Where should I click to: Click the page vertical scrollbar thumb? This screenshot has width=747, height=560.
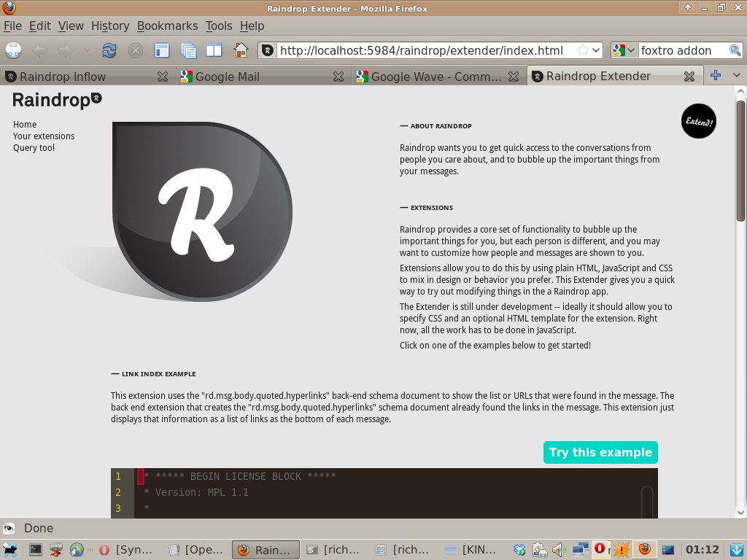pyautogui.click(x=740, y=160)
